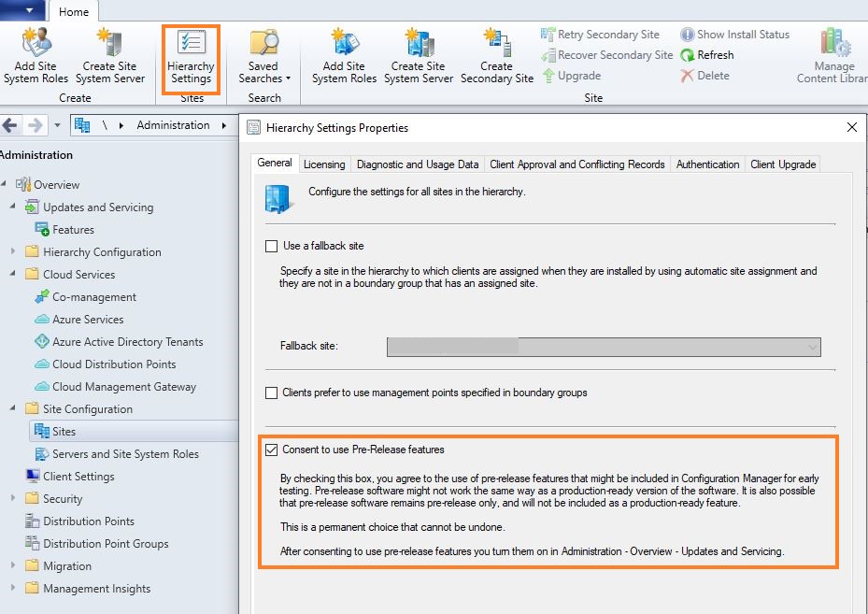The height and width of the screenshot is (614, 868).
Task: Collapse the Overview node
Action: click(4, 184)
